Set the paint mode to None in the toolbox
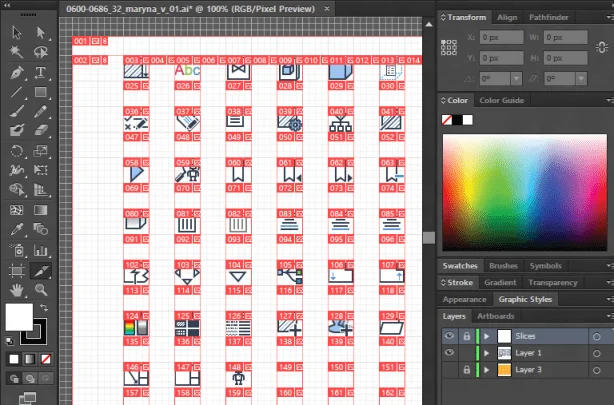 46,359
